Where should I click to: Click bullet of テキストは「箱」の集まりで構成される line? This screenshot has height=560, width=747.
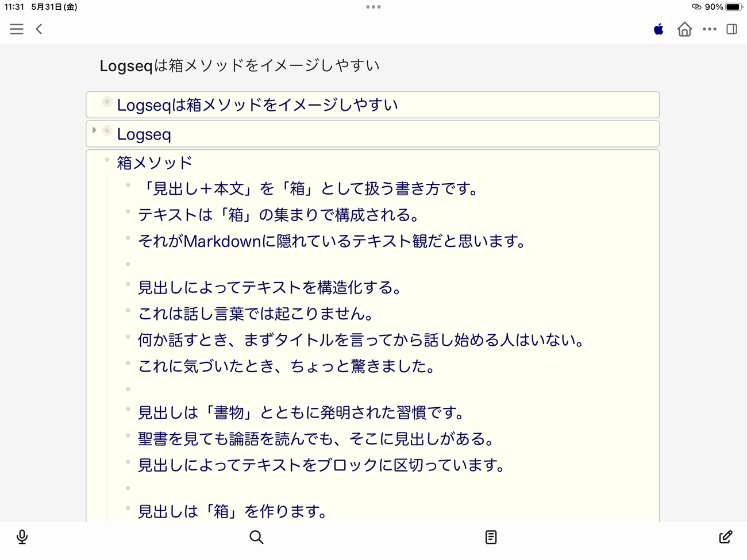[x=128, y=212]
